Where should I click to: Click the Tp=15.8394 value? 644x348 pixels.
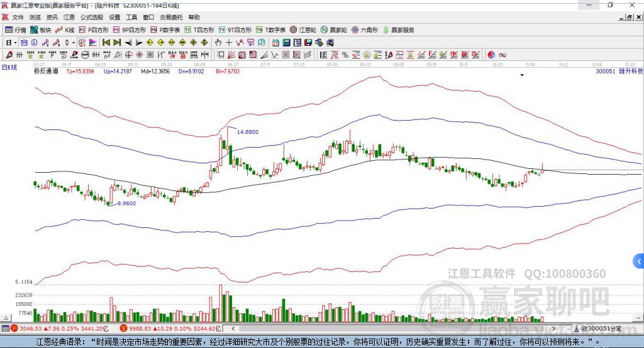(80, 72)
